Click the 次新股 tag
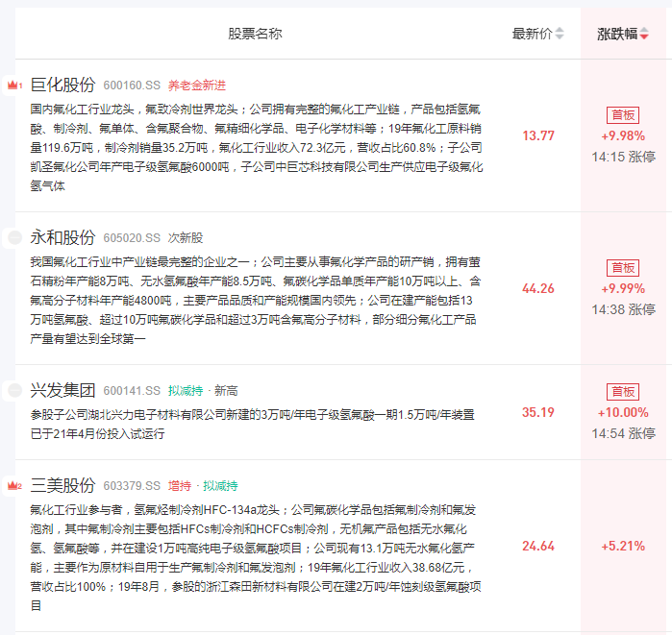The image size is (672, 635). [x=186, y=238]
